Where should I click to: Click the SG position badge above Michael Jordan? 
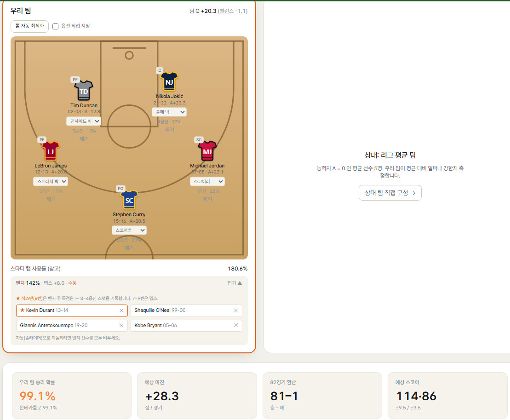(199, 140)
